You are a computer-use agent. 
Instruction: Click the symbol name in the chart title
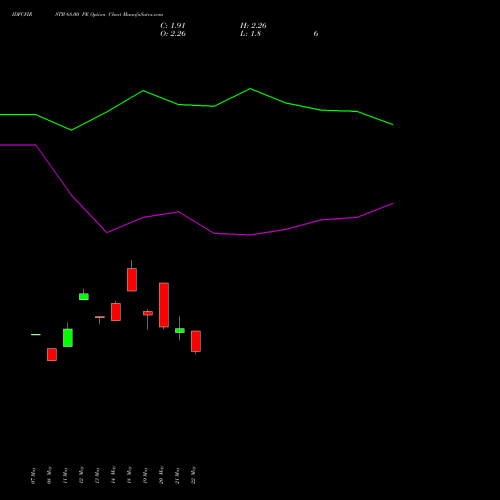click(22, 15)
